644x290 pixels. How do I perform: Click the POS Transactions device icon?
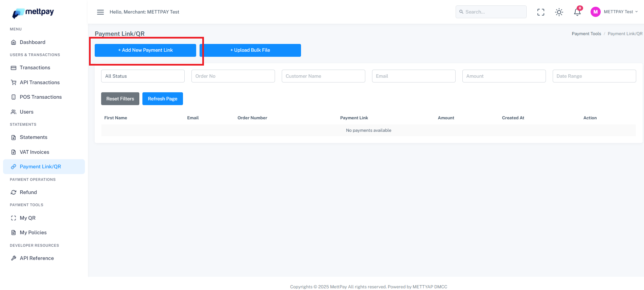click(14, 97)
